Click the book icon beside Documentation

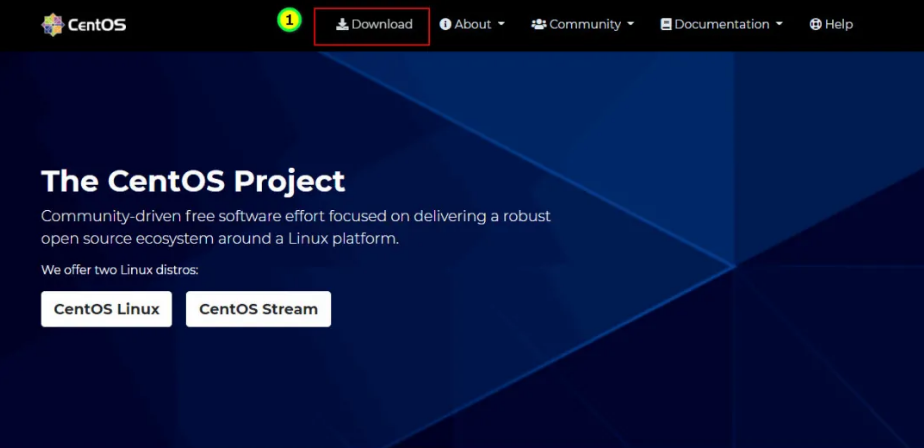[x=666, y=24]
